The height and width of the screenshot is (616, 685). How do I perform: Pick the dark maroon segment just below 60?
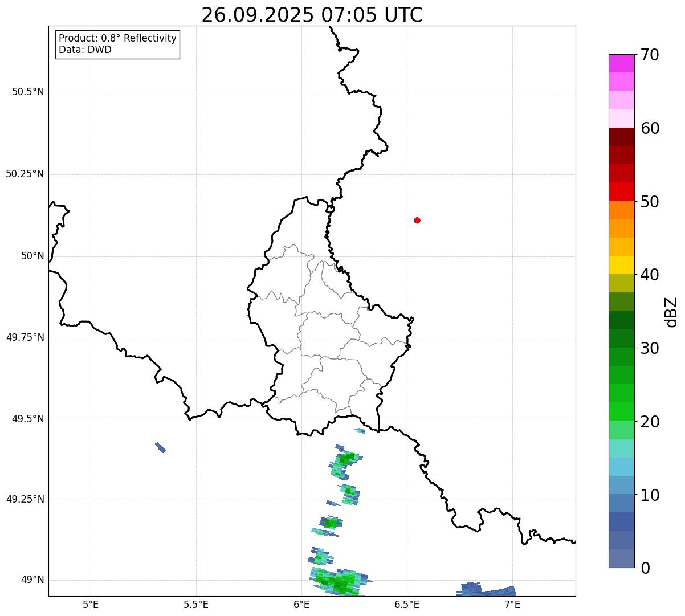(621, 137)
